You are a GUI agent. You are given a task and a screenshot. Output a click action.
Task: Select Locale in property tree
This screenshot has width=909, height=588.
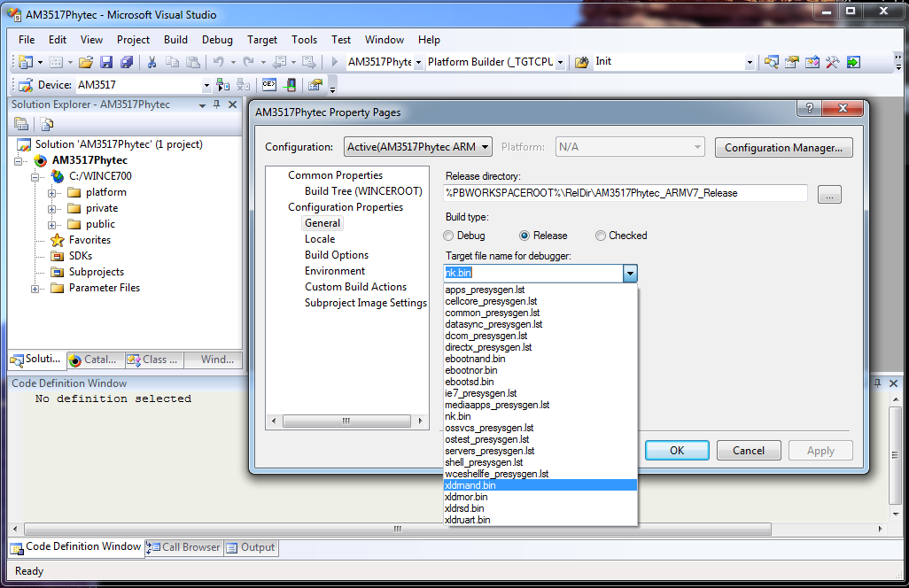(x=320, y=239)
